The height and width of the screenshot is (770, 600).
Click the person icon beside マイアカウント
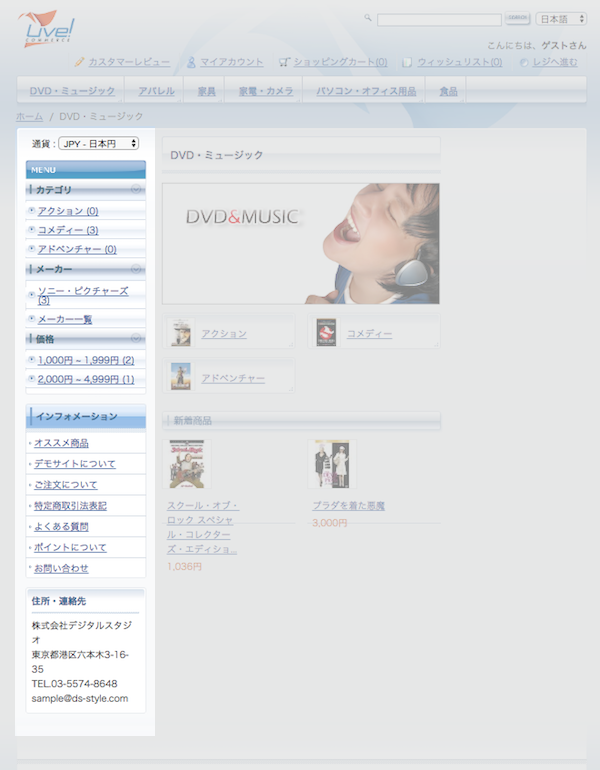191,62
